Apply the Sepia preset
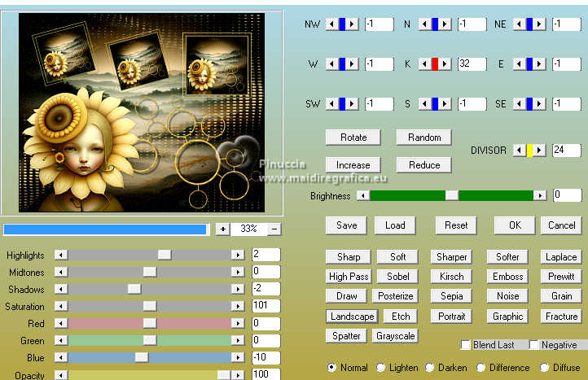 coord(451,296)
